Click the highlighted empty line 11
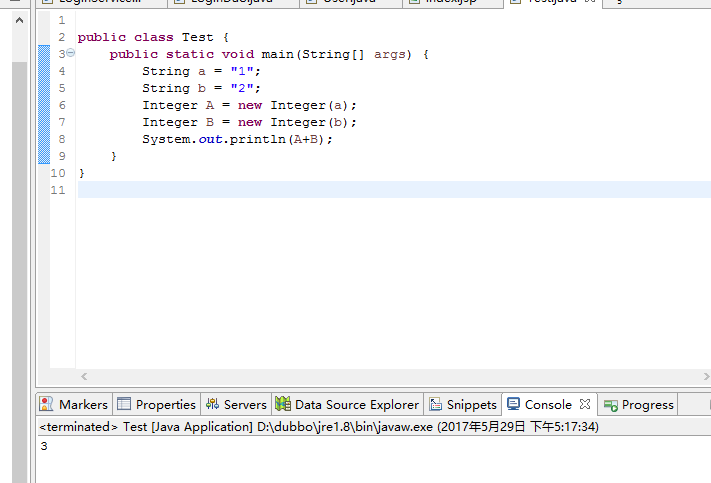This screenshot has width=711, height=483. 390,190
